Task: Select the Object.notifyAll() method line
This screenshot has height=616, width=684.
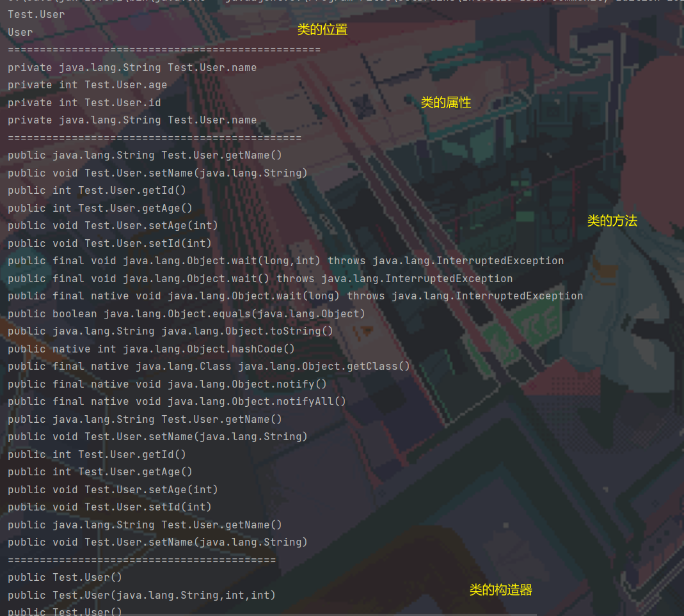Action: pos(177,402)
